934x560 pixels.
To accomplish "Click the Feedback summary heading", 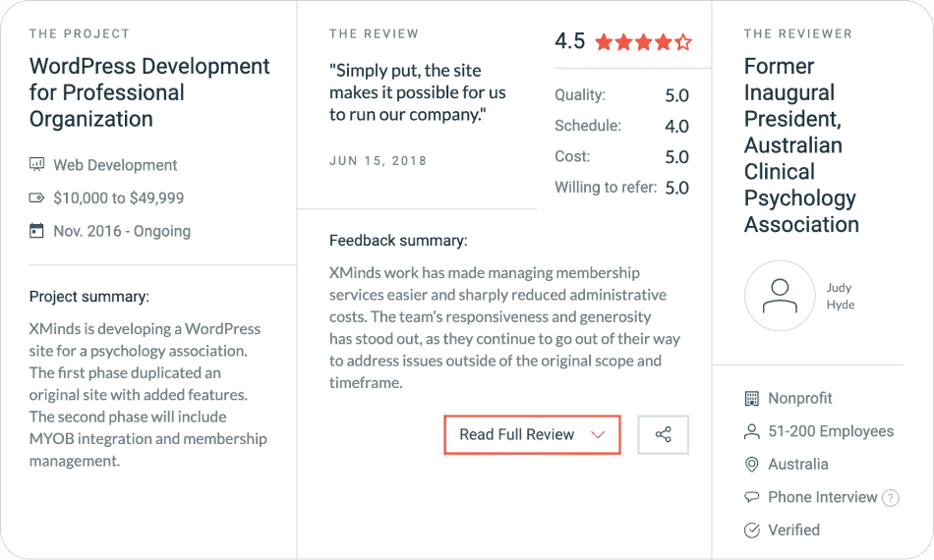I will (398, 241).
